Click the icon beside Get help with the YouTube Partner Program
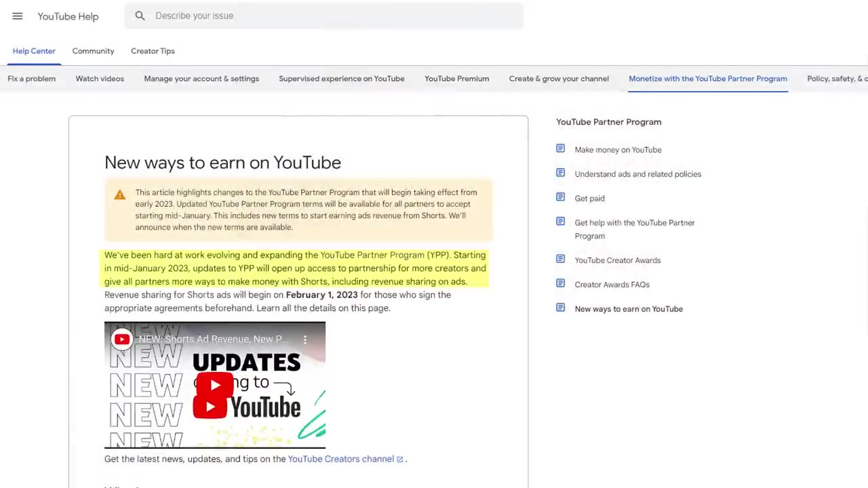Viewport: 868px width, 488px height. 560,222
